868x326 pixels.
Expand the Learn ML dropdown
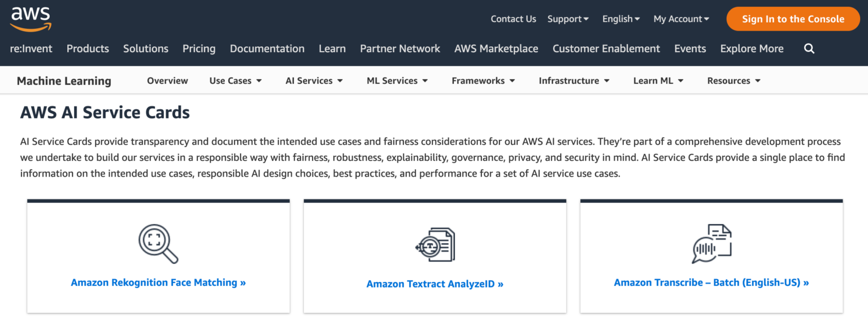tap(658, 80)
